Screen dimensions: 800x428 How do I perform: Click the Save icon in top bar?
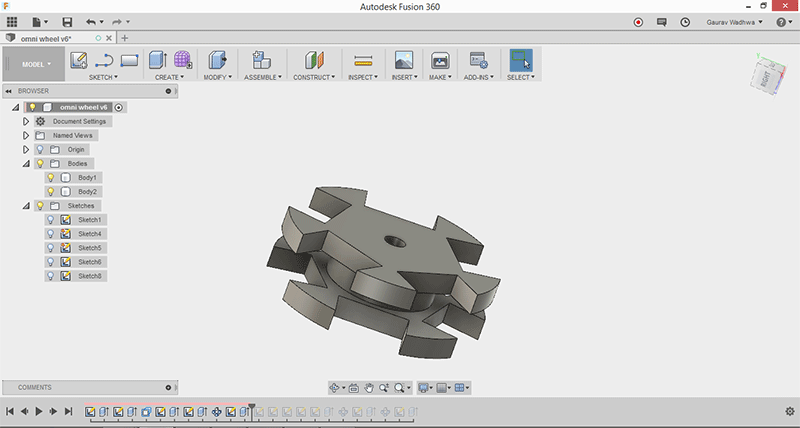(x=67, y=21)
